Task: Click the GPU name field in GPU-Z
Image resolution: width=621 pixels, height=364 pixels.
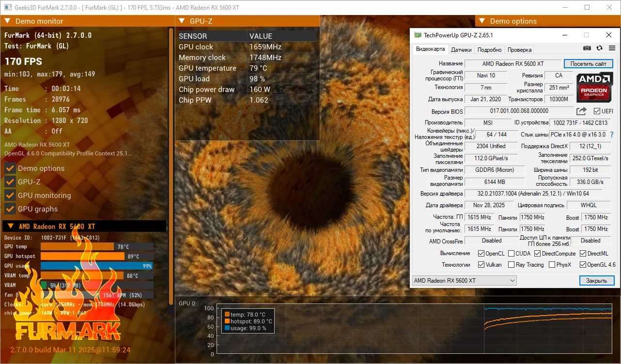Action: [x=513, y=64]
